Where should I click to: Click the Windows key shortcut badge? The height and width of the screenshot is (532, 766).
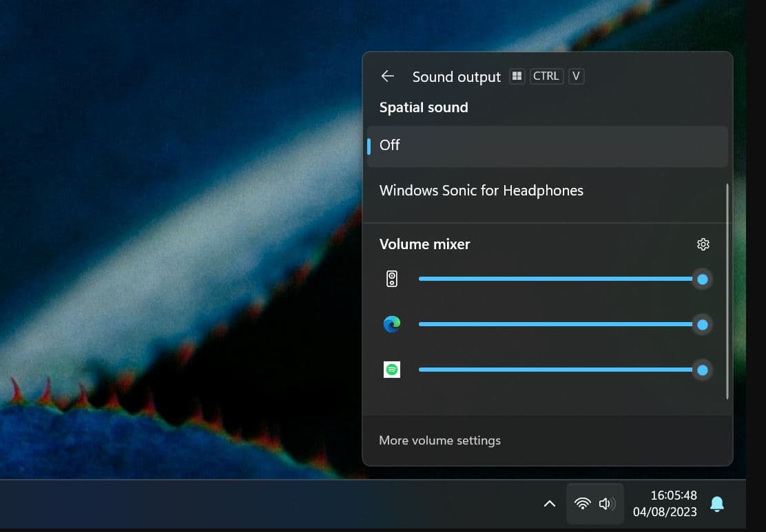coord(517,76)
